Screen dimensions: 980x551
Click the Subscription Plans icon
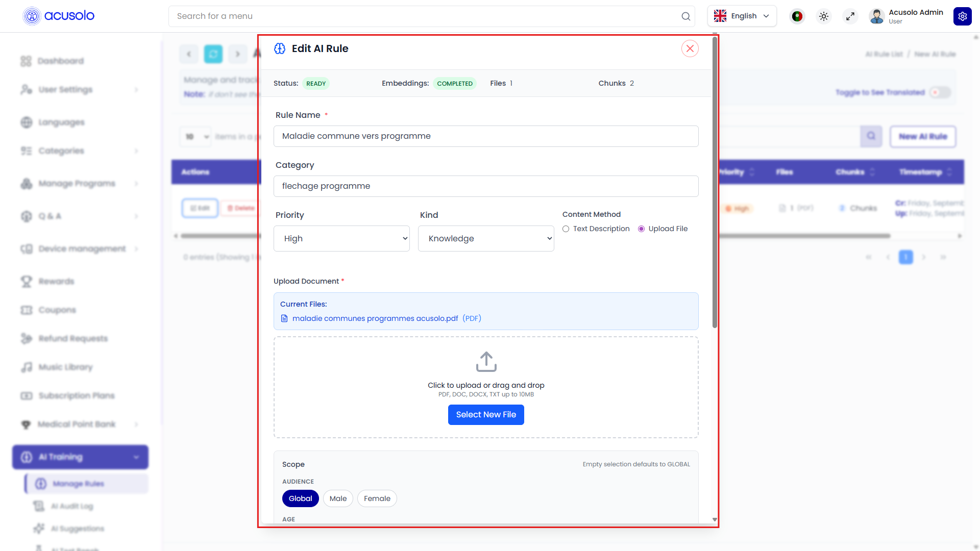[27, 396]
